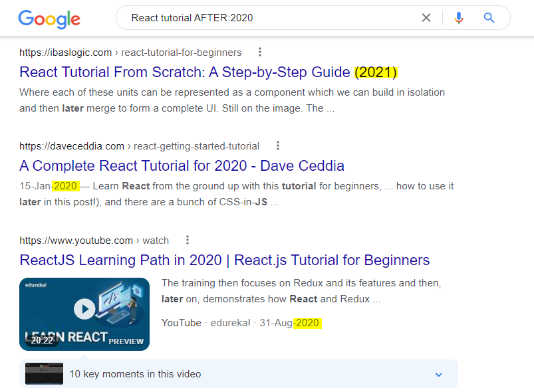Screen dimensions: 534x392
Task: Click the key moments small thumbnail
Action: (44, 373)
